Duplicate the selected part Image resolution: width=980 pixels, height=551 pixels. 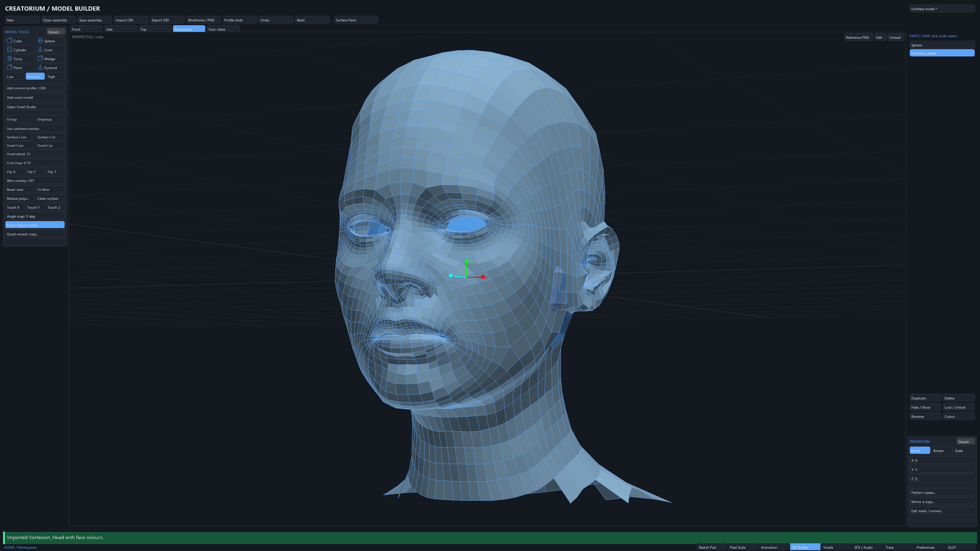coord(925,398)
